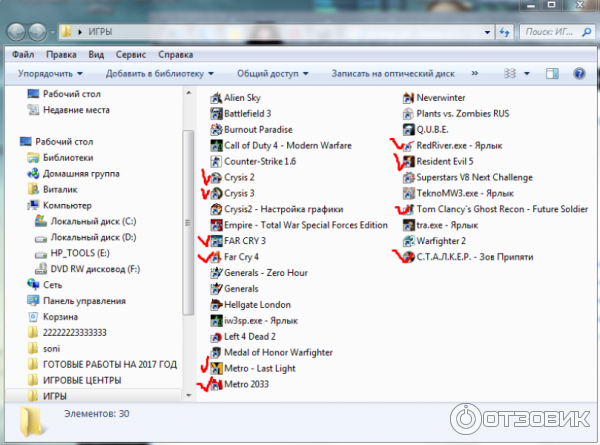This screenshot has height=445, width=600.
Task: Select Medal of Honor Warfighter text
Action: coord(278,352)
